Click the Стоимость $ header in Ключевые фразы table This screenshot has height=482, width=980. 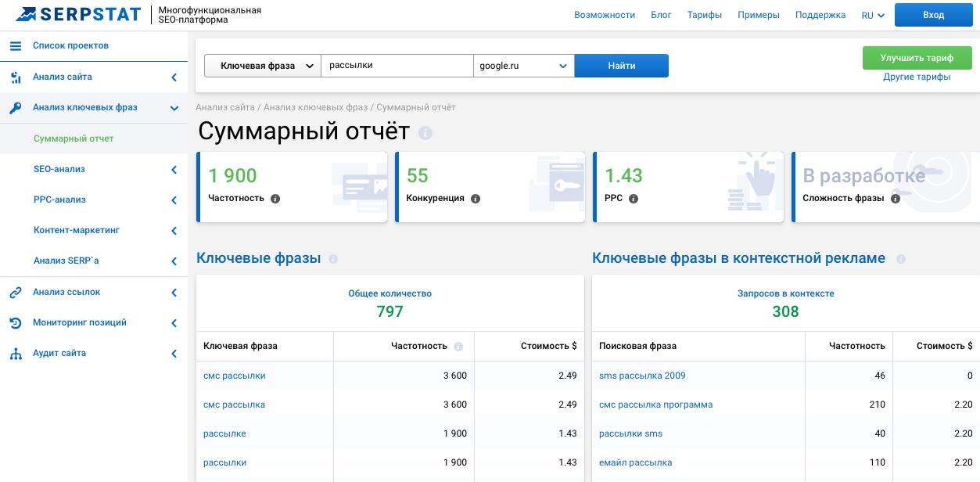[549, 346]
